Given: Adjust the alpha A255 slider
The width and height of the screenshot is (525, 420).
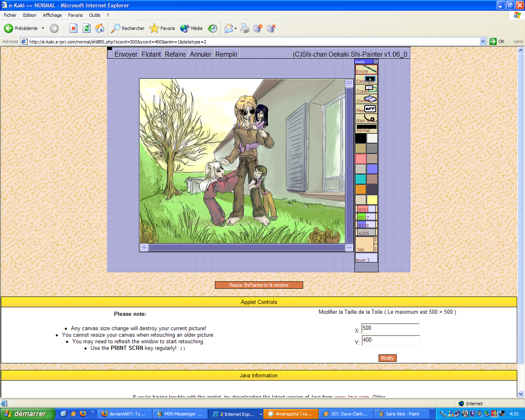Looking at the screenshot, I should (366, 233).
